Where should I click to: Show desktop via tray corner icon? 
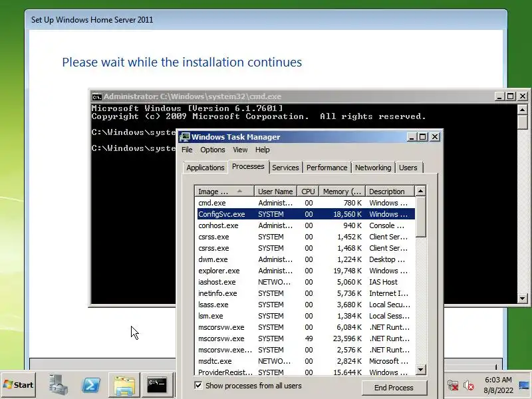[x=524, y=386]
